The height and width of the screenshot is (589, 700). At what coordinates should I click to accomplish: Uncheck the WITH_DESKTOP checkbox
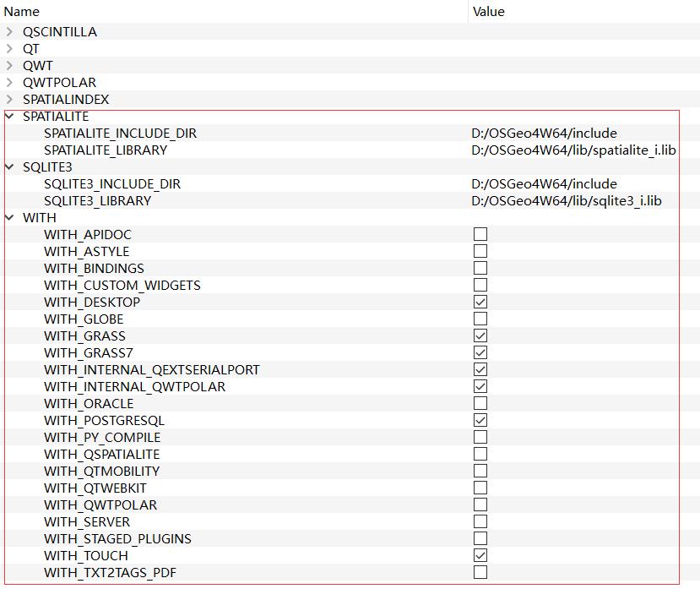point(480,302)
